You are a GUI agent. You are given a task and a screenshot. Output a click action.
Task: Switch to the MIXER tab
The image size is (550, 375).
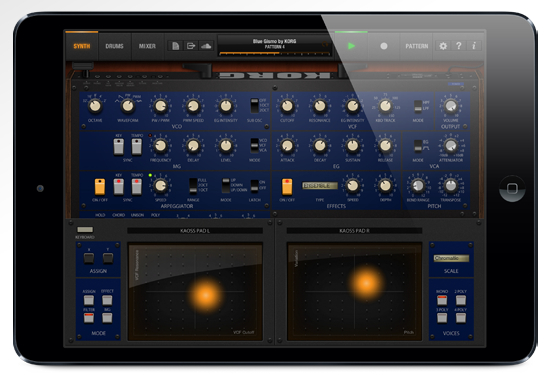(x=147, y=46)
